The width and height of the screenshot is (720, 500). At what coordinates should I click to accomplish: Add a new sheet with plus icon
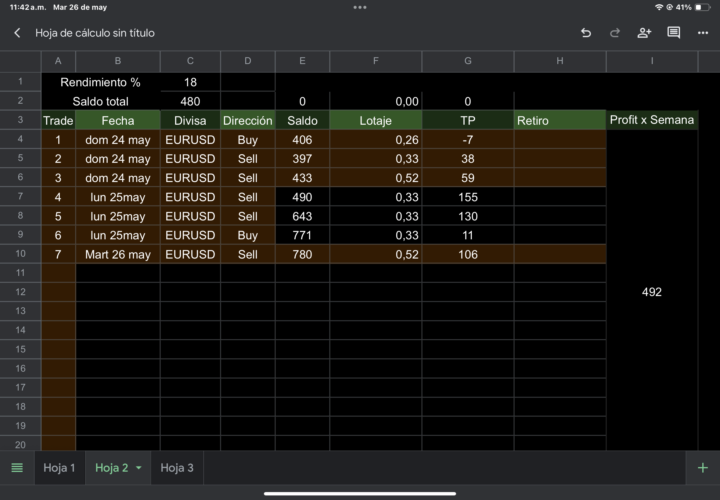(703, 468)
